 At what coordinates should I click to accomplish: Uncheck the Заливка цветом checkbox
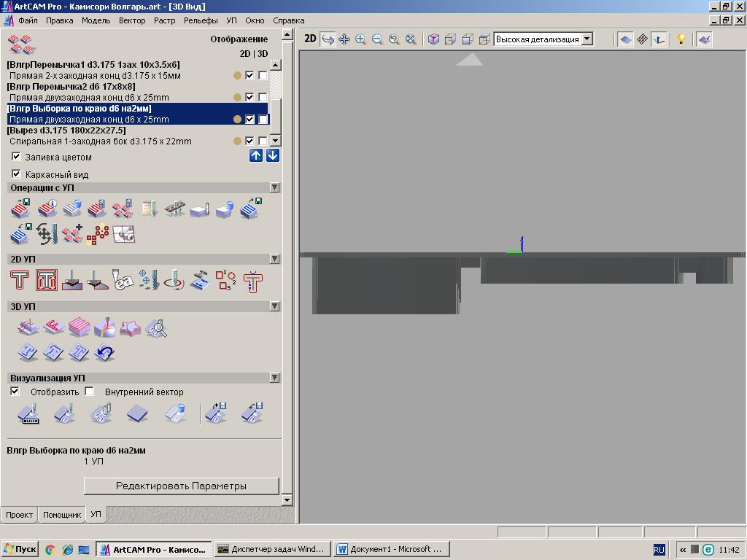[x=16, y=157]
